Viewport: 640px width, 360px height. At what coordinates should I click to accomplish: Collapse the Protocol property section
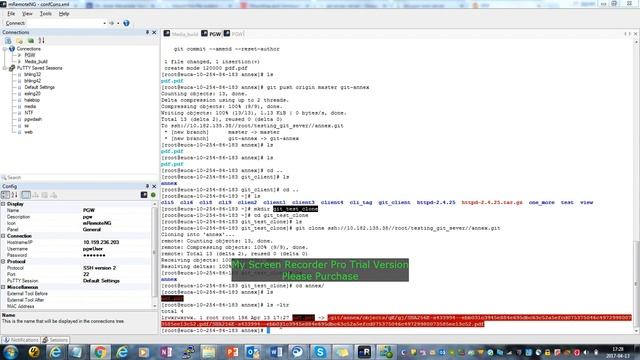tap(3, 261)
